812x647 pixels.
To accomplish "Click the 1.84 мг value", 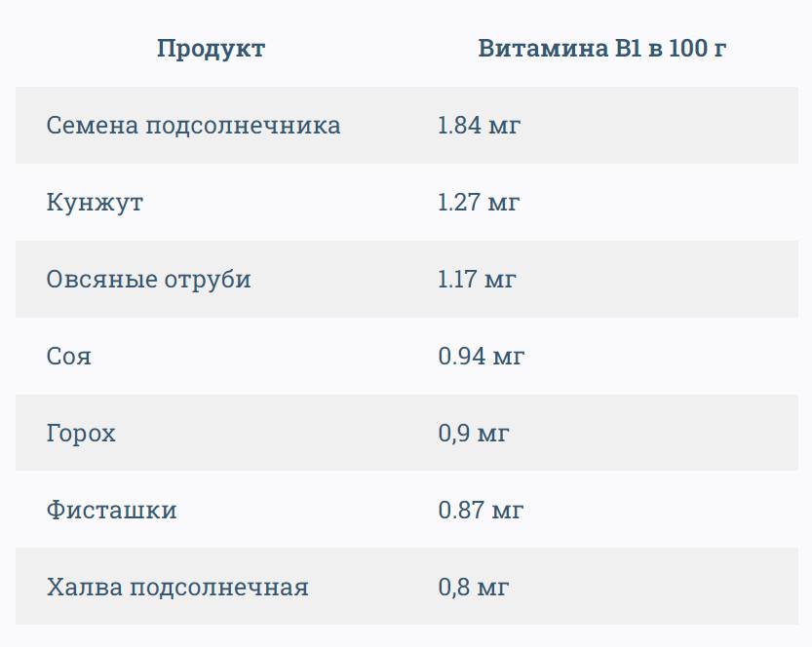I will pos(479,126).
